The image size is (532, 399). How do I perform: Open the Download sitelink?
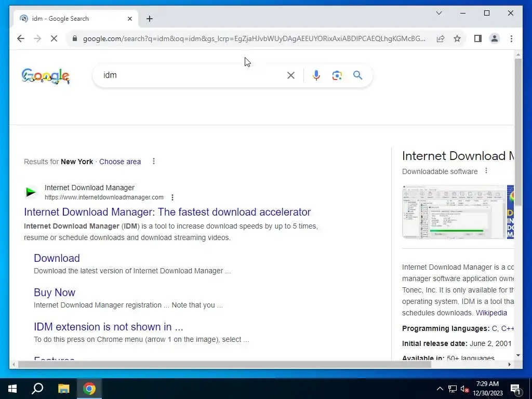pyautogui.click(x=57, y=258)
